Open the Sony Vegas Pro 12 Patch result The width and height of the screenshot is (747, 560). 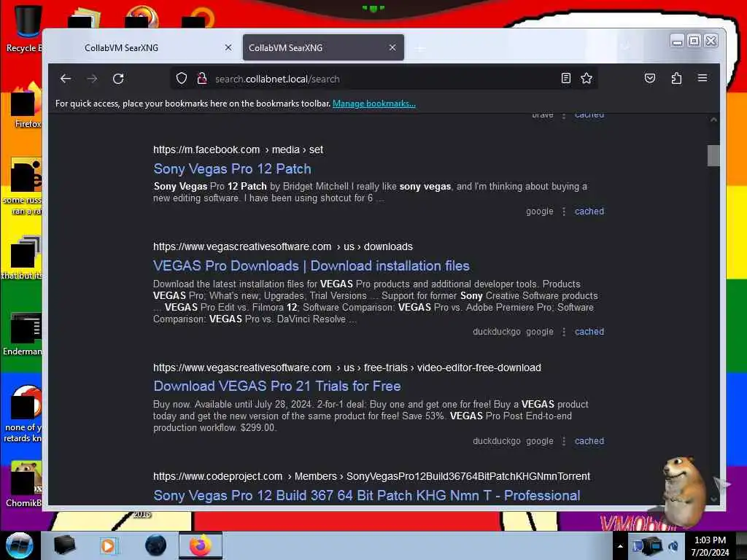[x=232, y=169]
